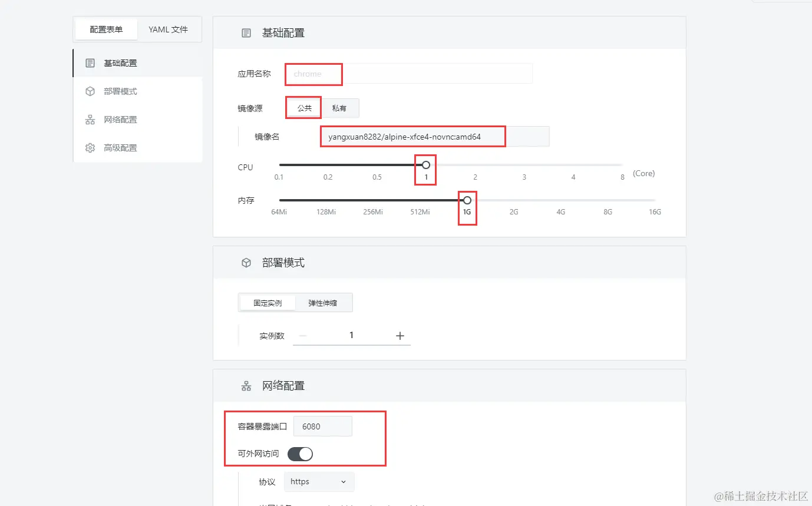The height and width of the screenshot is (506, 812).
Task: Click the 4 CPU scale label
Action: 573,177
